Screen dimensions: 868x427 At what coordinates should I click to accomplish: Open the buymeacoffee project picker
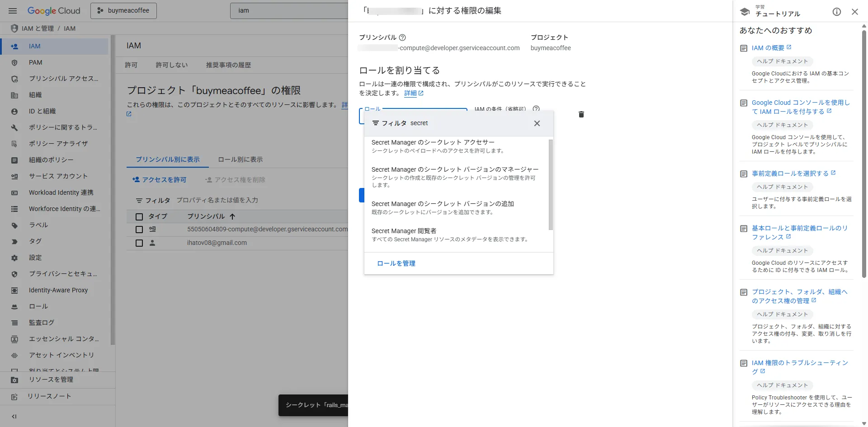click(123, 10)
